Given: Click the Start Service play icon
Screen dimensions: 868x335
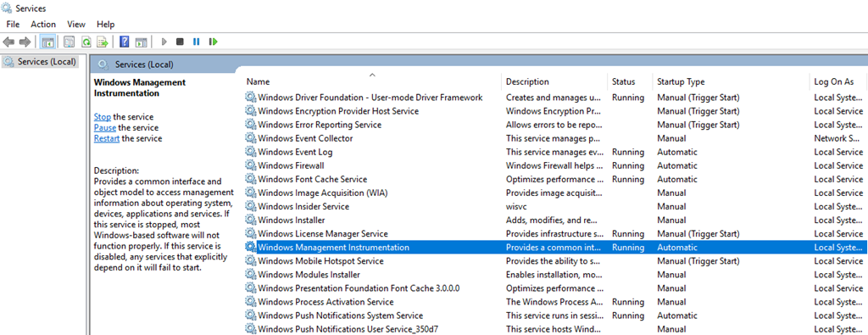Looking at the screenshot, I should pyautogui.click(x=164, y=42).
